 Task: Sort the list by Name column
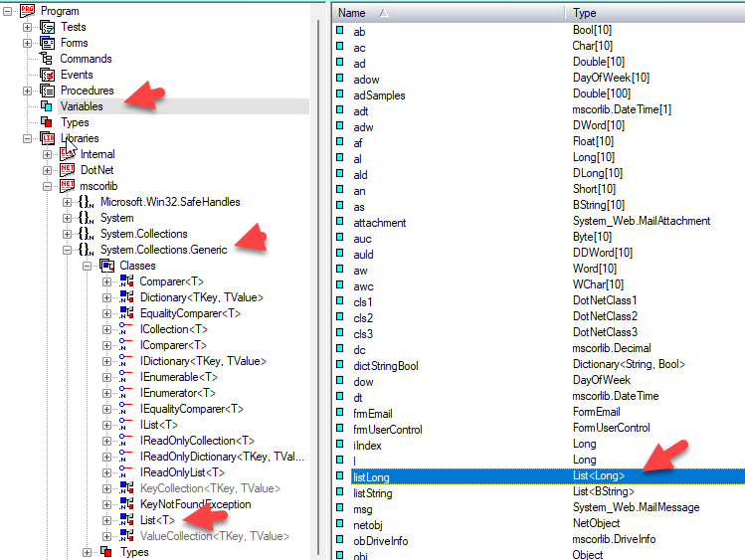click(448, 13)
